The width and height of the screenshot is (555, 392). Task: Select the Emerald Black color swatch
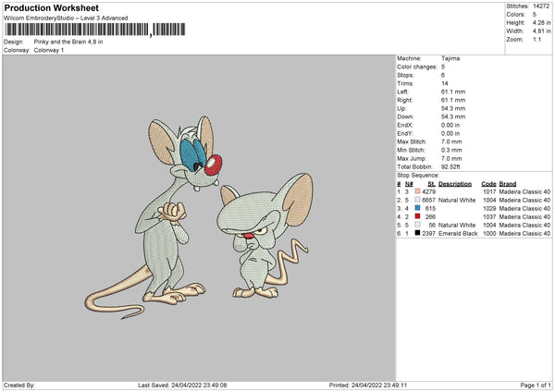[418, 233]
